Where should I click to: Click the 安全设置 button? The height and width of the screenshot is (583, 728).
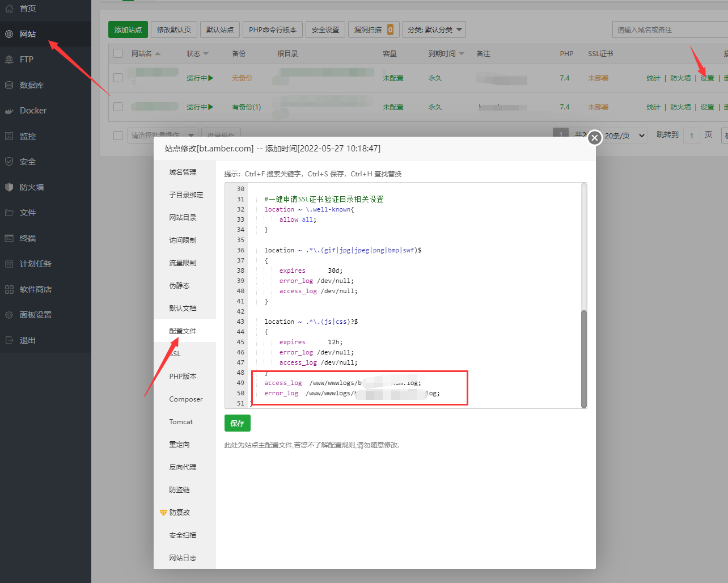click(325, 29)
